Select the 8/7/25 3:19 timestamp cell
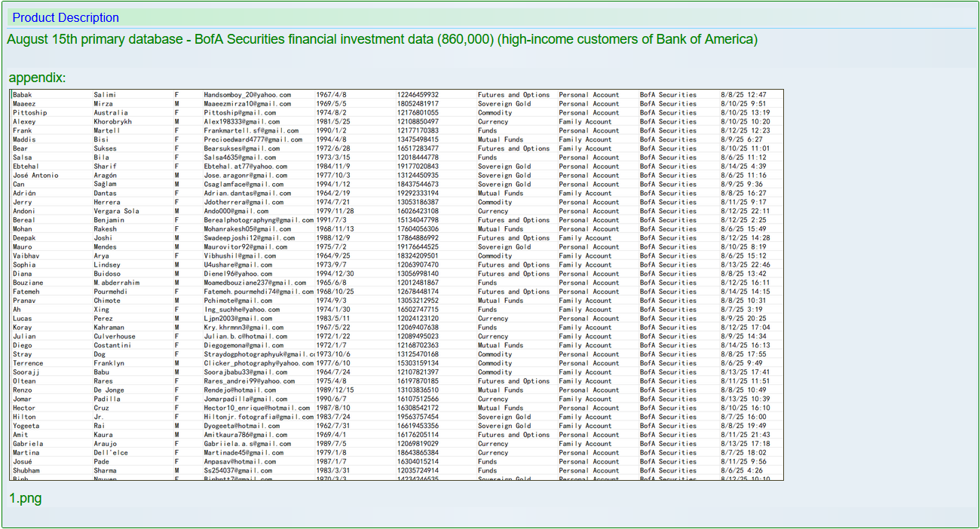Screen dimensions: 980x529 coord(742,310)
